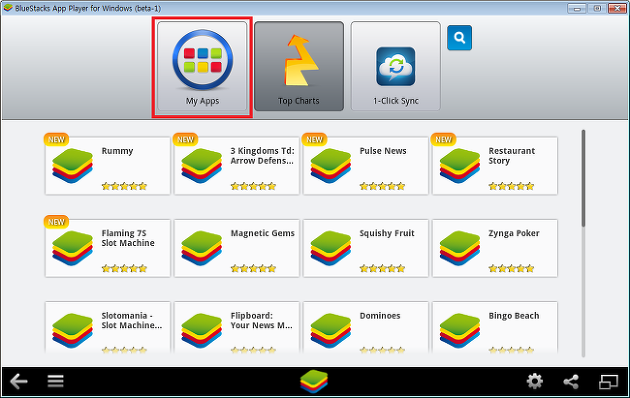Screen dimensions: 630x398
Task: Click the Restaurant Story title text
Action: click(x=511, y=156)
